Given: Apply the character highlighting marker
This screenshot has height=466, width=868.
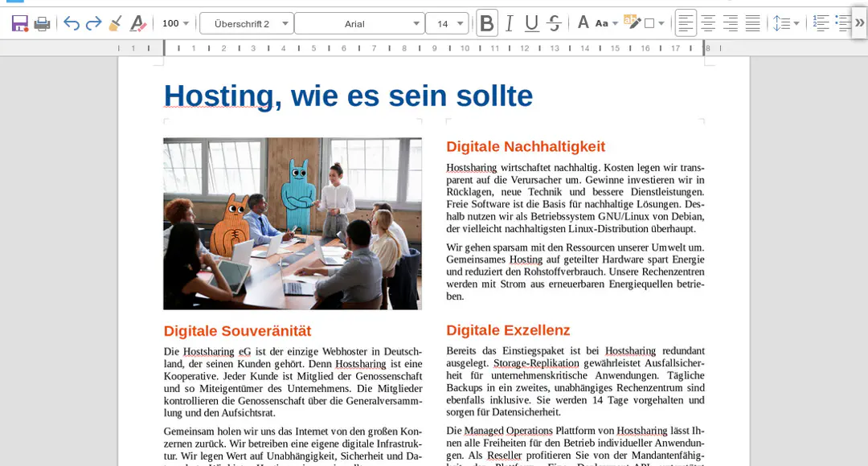Looking at the screenshot, I should click(x=633, y=22).
